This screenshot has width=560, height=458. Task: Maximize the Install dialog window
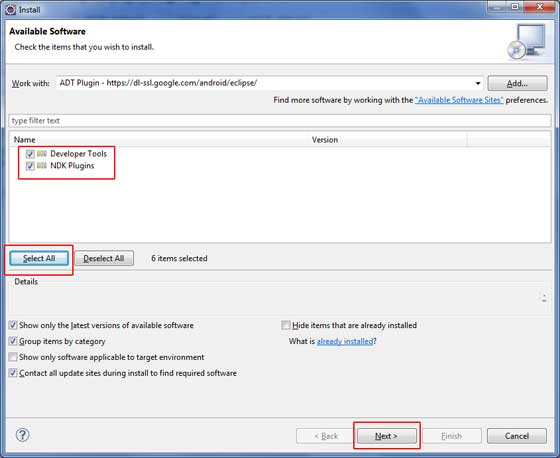[515, 6]
